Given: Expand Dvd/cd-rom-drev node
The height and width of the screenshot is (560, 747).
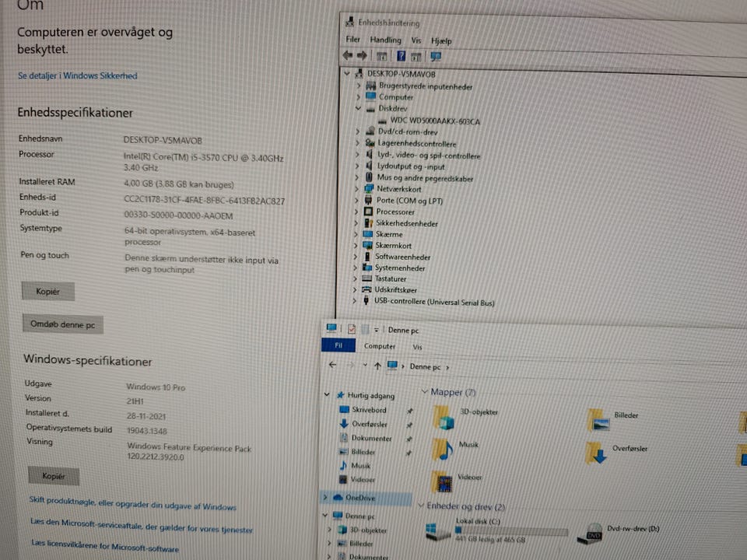Looking at the screenshot, I should (x=357, y=131).
